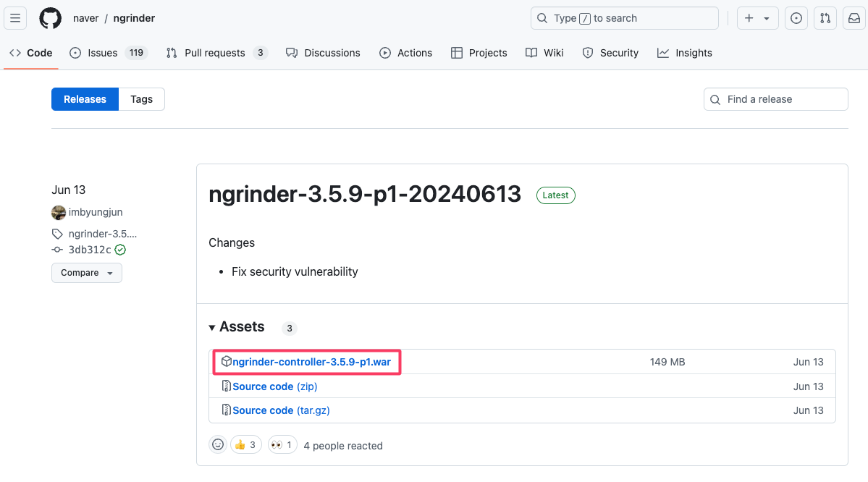The height and width of the screenshot is (482, 868).
Task: Click the Assets count badge 3
Action: point(290,328)
